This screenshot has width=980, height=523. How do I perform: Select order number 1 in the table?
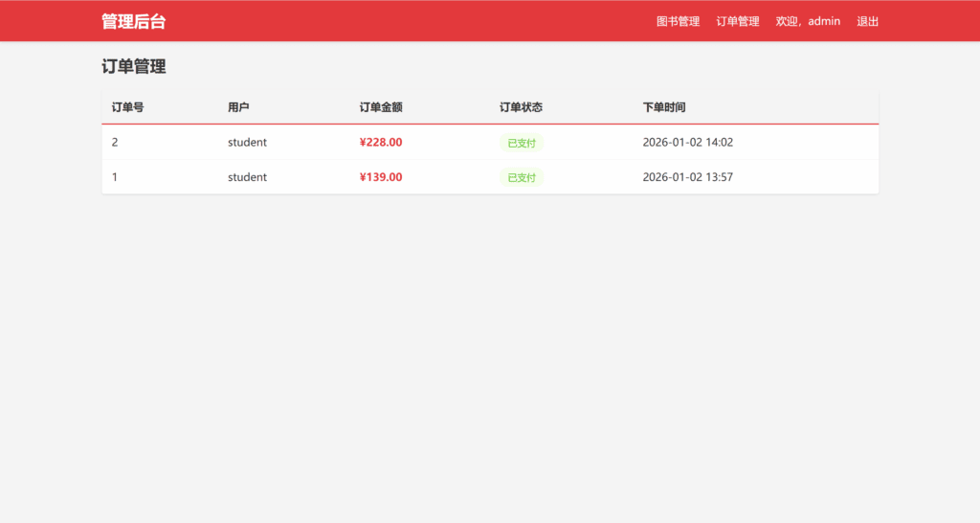pos(115,177)
